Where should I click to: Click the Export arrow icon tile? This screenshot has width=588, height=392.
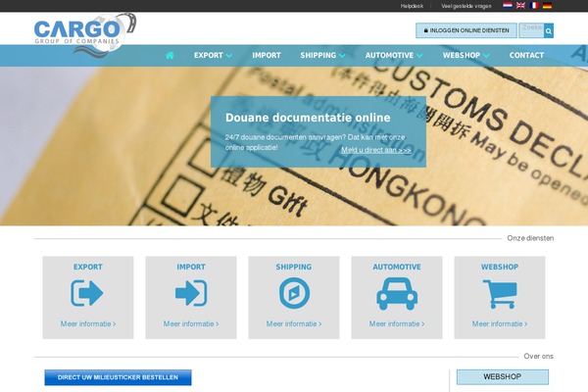(x=87, y=293)
